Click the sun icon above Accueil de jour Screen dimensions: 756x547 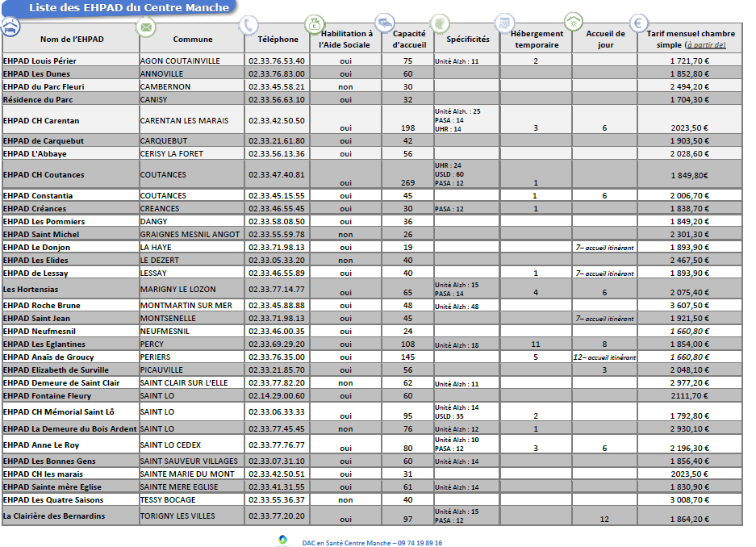click(574, 22)
